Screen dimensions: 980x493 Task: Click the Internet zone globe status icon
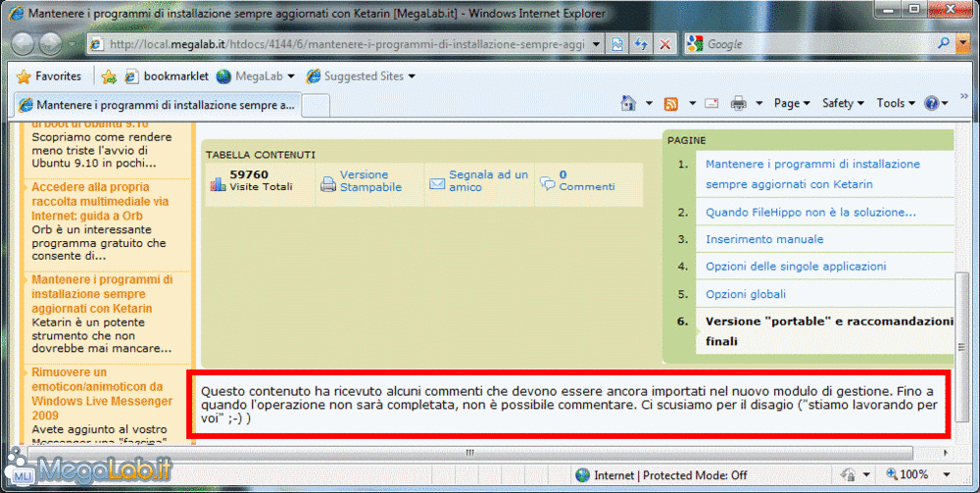pos(582,475)
